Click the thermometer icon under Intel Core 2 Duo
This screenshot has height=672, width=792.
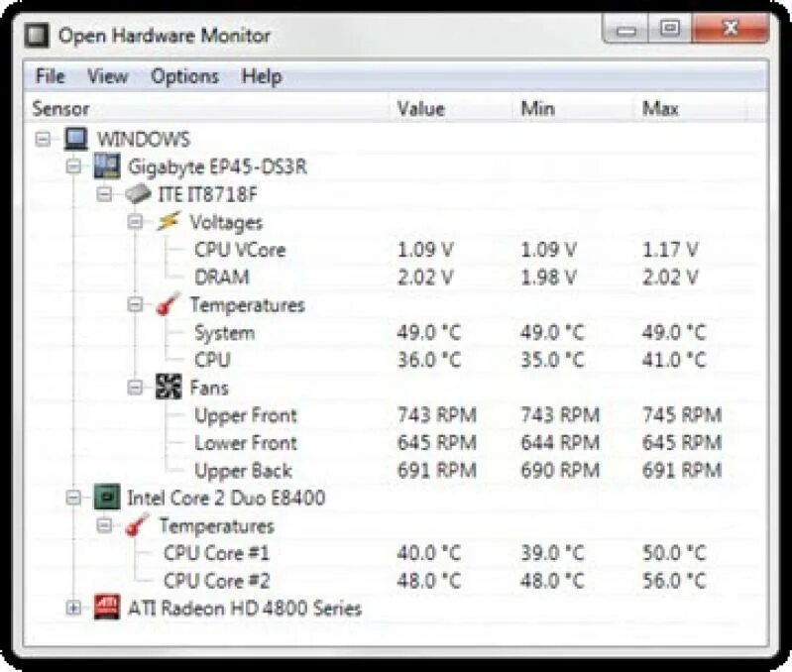click(137, 525)
